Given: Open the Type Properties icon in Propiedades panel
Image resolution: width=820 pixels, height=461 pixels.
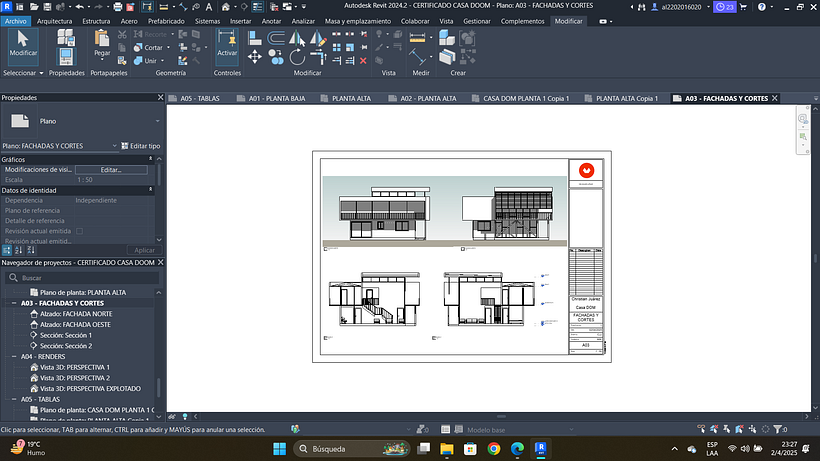Looking at the screenshot, I should [x=66, y=37].
